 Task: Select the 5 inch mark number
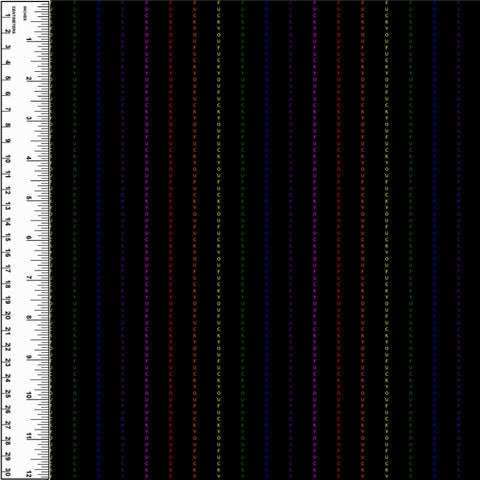tap(29, 198)
